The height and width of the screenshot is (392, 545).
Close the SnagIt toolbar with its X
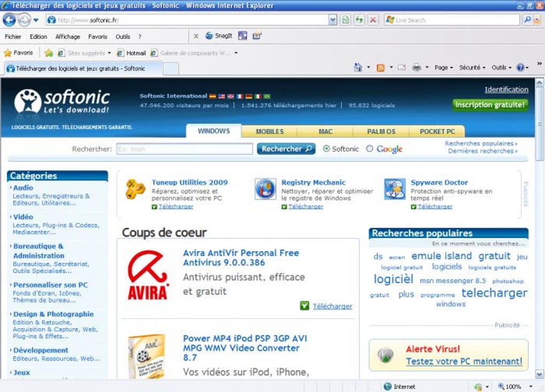pyautogui.click(x=196, y=36)
